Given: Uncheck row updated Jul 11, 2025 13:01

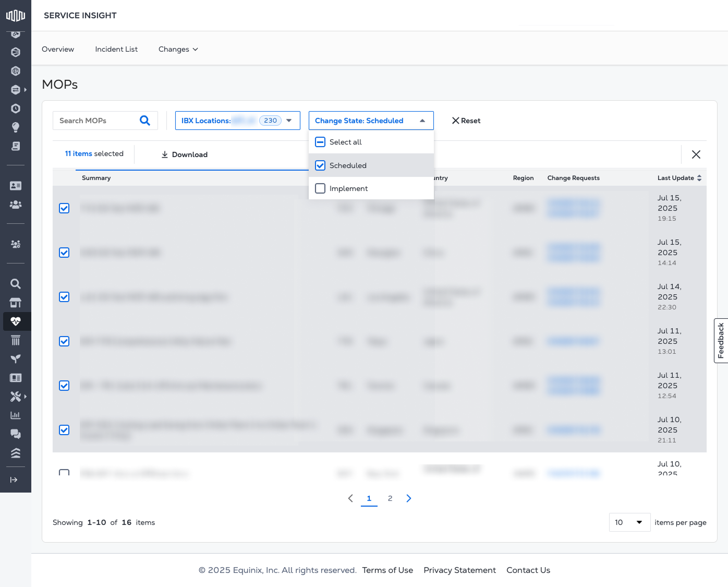Looking at the screenshot, I should pyautogui.click(x=64, y=341).
